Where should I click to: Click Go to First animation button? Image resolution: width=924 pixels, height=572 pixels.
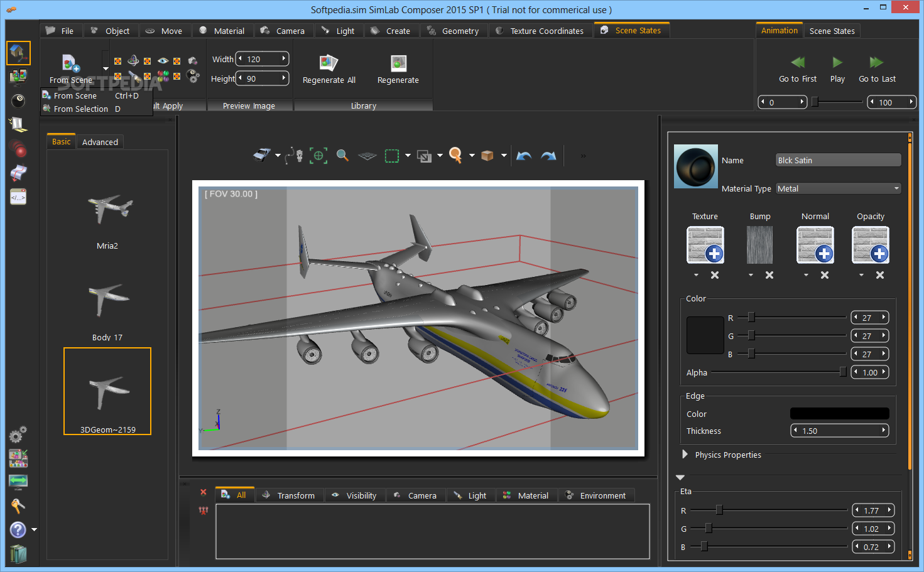tap(798, 69)
